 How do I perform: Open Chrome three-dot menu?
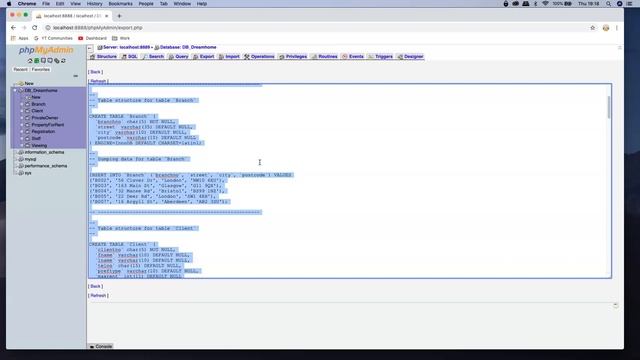pos(617,28)
